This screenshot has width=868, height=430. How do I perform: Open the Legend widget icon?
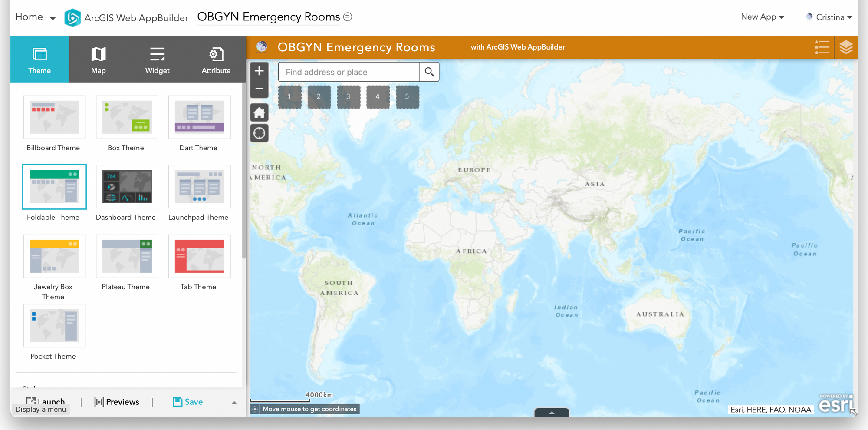[x=822, y=47]
